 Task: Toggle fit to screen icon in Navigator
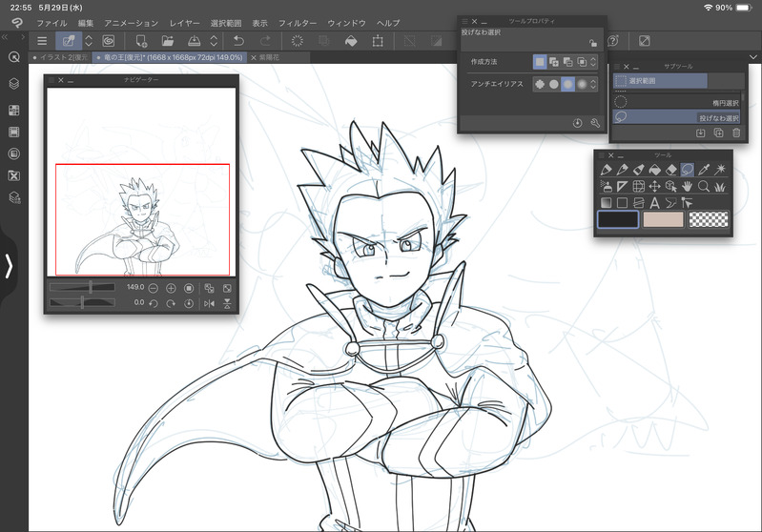[x=227, y=289]
